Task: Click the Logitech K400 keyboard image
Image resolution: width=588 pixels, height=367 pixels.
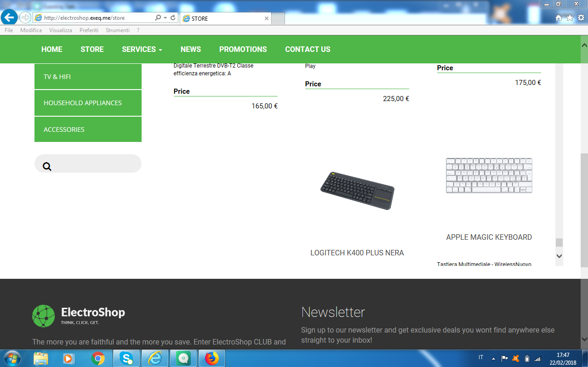Action: (x=357, y=190)
